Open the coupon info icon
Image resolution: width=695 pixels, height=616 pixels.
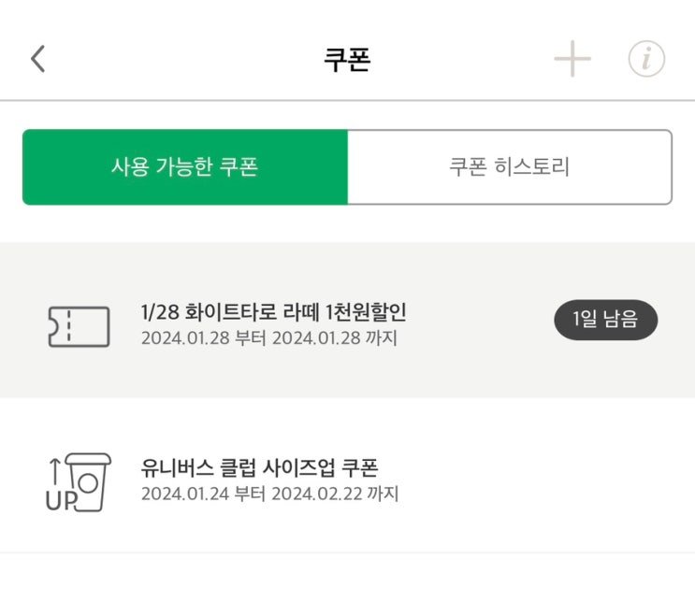[645, 60]
